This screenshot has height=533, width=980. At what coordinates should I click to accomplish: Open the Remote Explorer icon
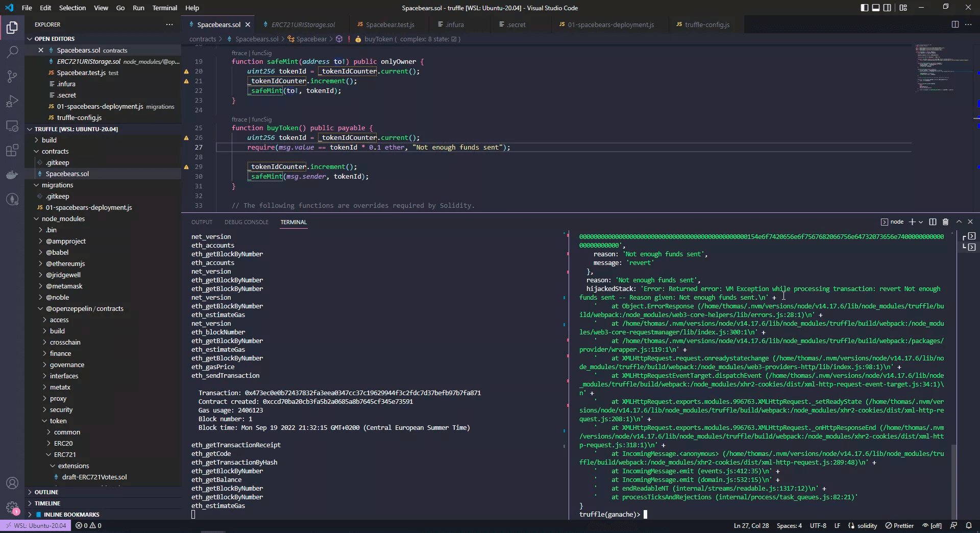click(12, 126)
